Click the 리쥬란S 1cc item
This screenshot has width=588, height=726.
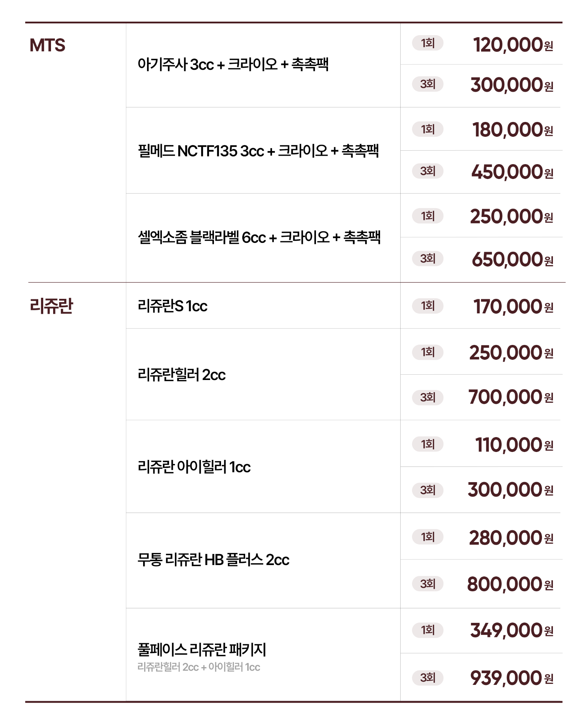coord(173,306)
